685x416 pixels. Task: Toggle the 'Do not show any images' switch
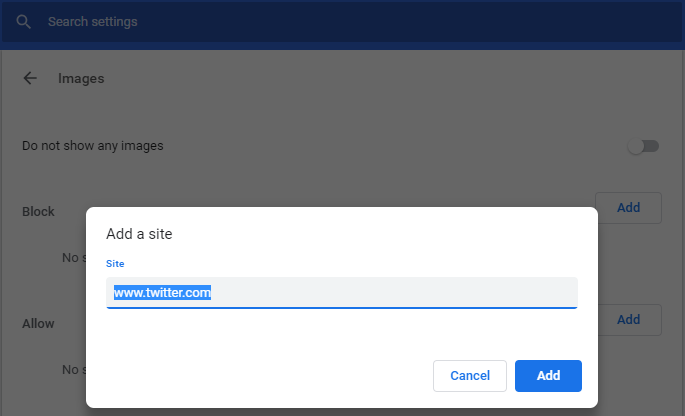point(643,146)
